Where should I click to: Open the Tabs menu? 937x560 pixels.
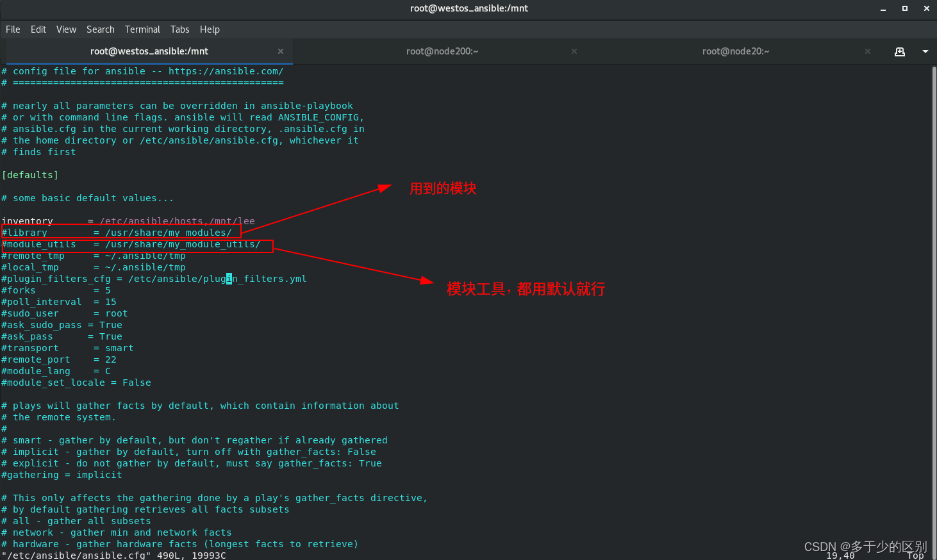click(x=179, y=29)
